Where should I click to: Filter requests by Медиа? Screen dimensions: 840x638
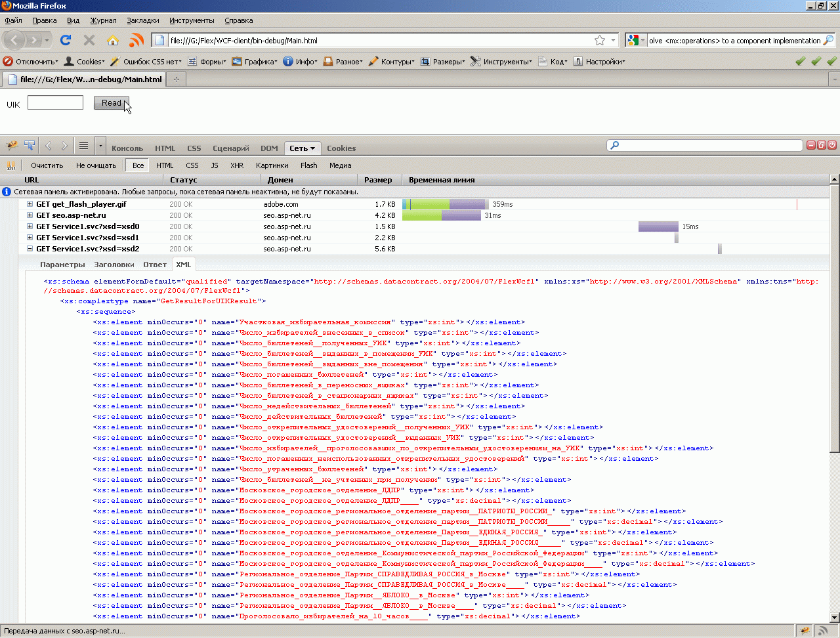tap(341, 165)
